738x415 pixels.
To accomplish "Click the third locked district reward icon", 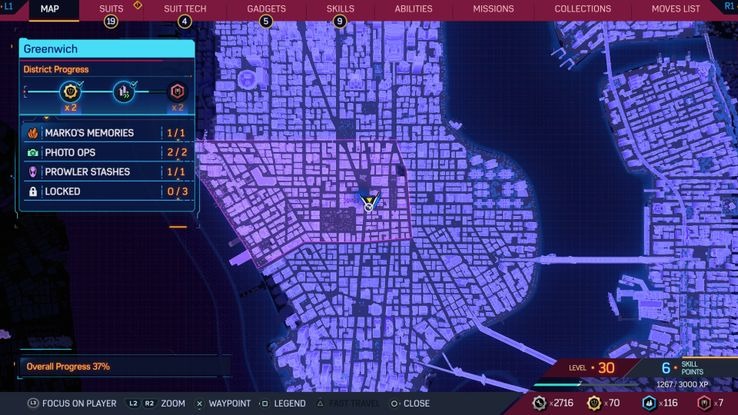I will 177,92.
